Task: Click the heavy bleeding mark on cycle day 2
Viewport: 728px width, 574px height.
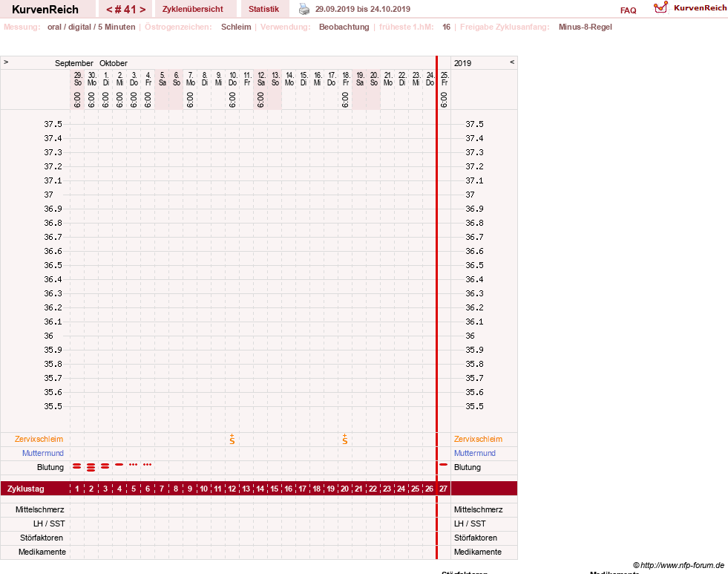Action: click(x=91, y=467)
